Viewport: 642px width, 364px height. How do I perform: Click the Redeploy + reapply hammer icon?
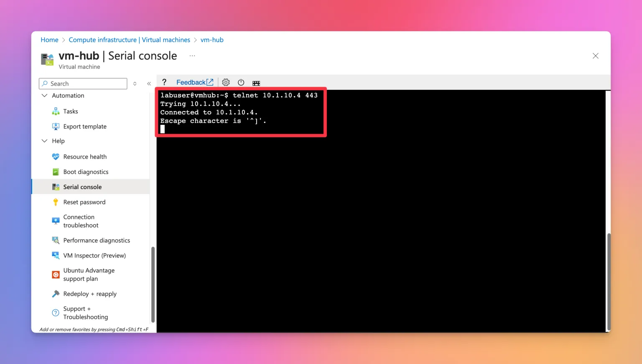56,294
